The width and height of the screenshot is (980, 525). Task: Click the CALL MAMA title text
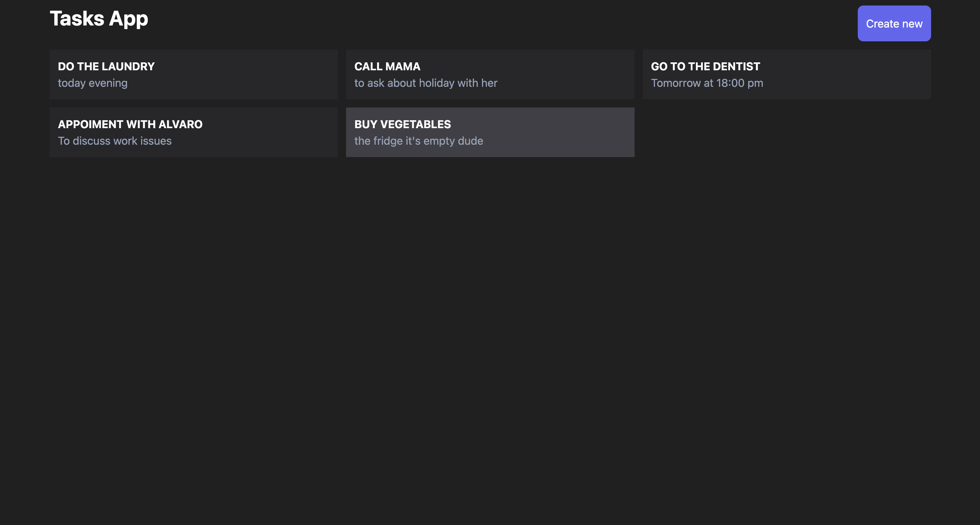tap(387, 66)
